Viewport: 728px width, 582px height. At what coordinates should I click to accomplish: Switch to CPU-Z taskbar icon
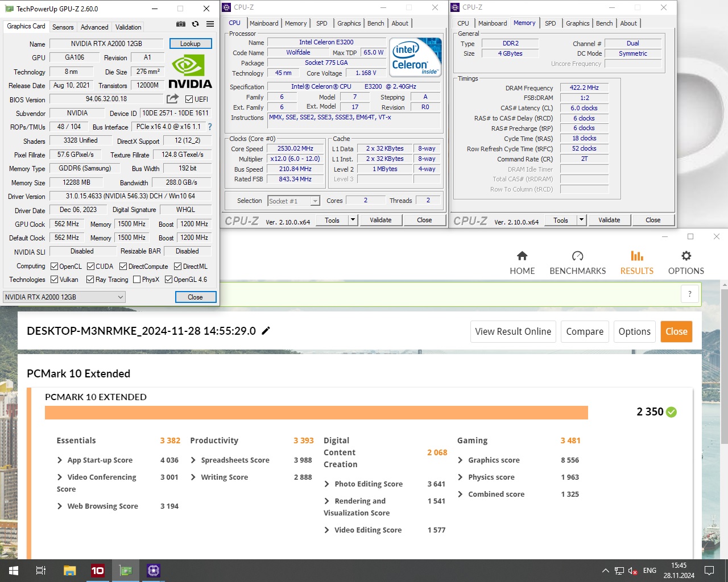point(153,571)
